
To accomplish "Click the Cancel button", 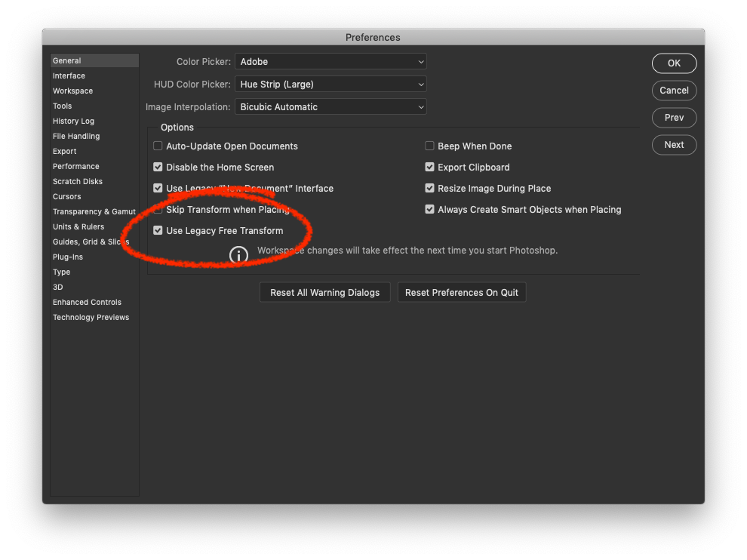I will click(674, 91).
